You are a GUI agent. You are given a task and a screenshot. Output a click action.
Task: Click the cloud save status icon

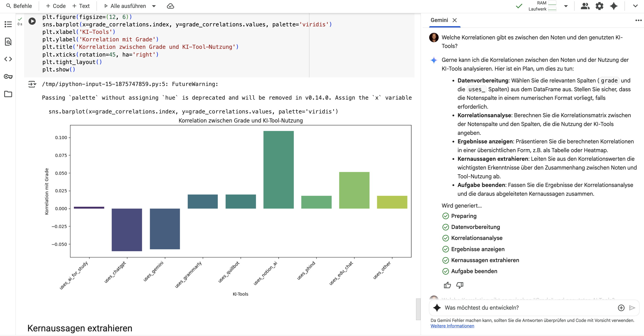pyautogui.click(x=170, y=6)
